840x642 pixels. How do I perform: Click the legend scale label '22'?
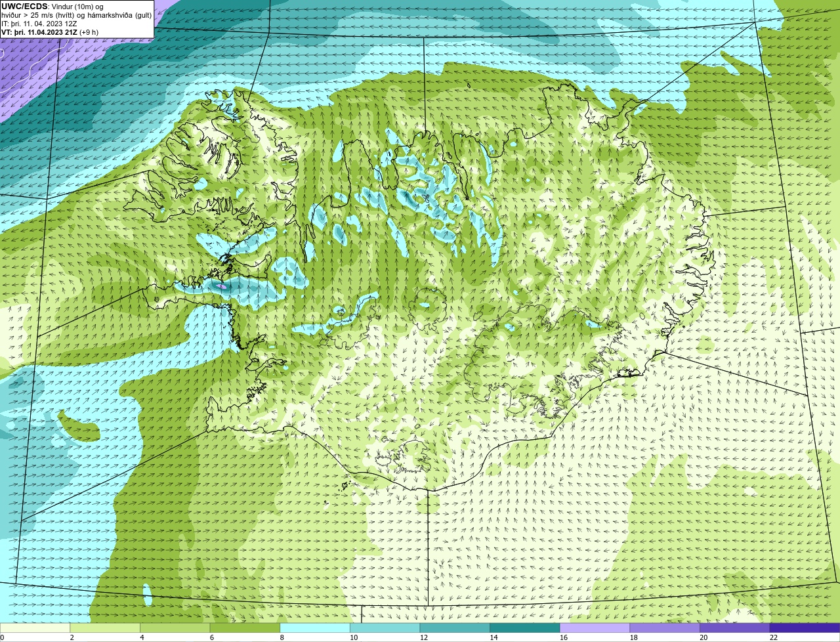pyautogui.click(x=774, y=637)
